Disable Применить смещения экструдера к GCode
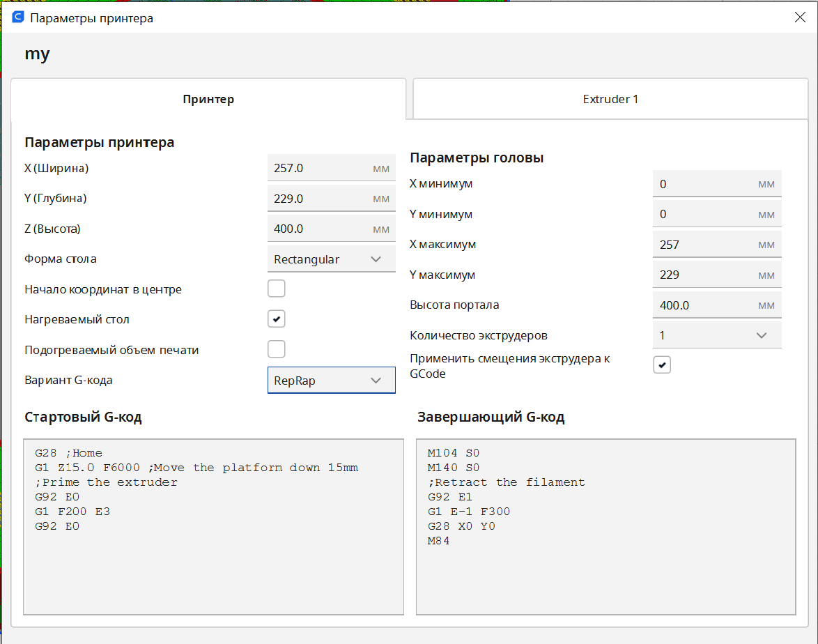 [x=662, y=365]
